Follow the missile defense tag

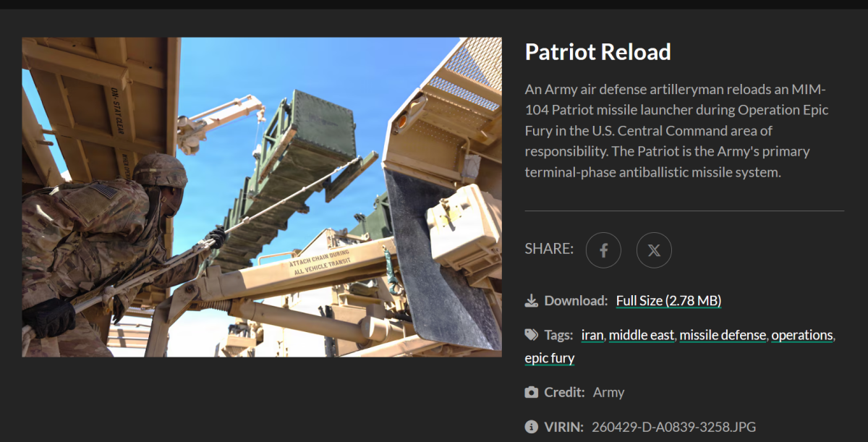click(723, 335)
